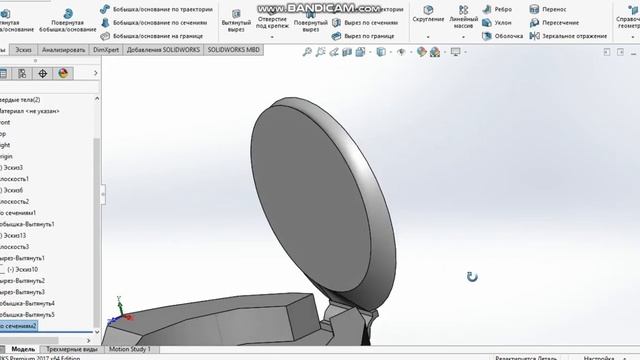Open DimXpertManager crosshair tab icon

click(x=42, y=73)
